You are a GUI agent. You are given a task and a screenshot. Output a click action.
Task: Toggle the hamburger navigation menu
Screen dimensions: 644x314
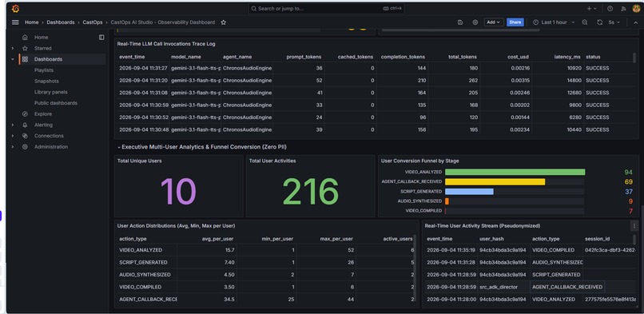point(15,22)
